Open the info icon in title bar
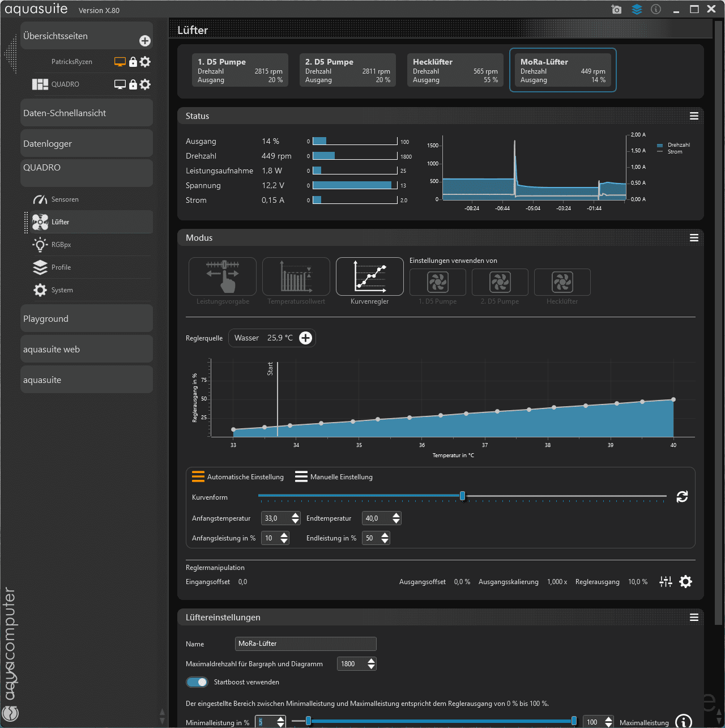 coord(656,9)
